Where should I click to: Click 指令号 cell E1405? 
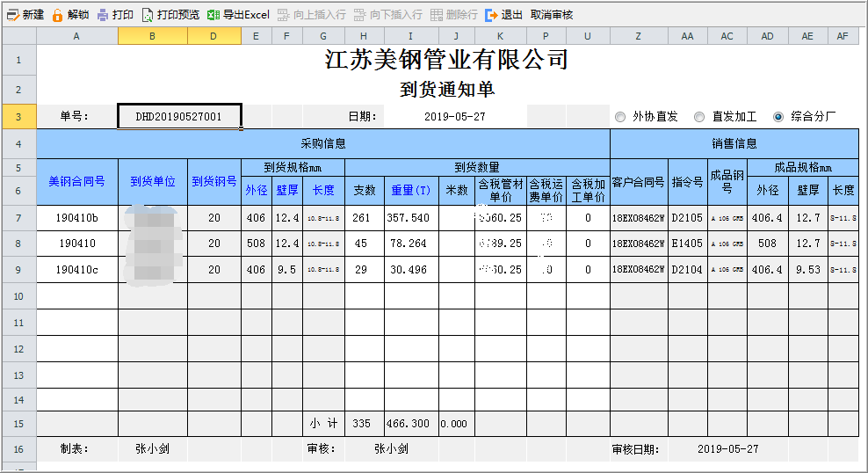click(687, 244)
